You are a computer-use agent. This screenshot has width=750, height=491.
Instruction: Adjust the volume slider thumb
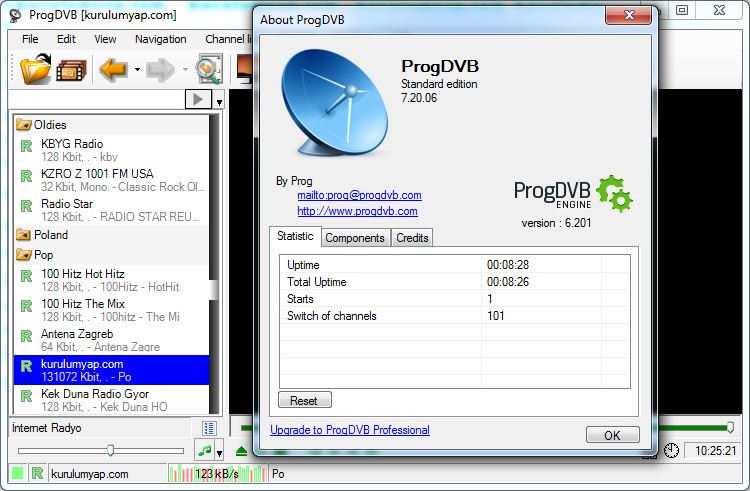tap(110, 450)
